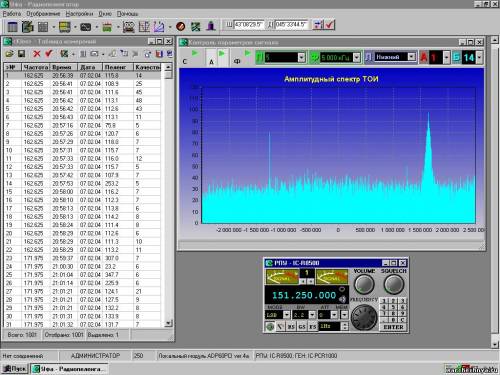500x375 pixels.
Task: Sort table by Время column header
Action: (64, 67)
